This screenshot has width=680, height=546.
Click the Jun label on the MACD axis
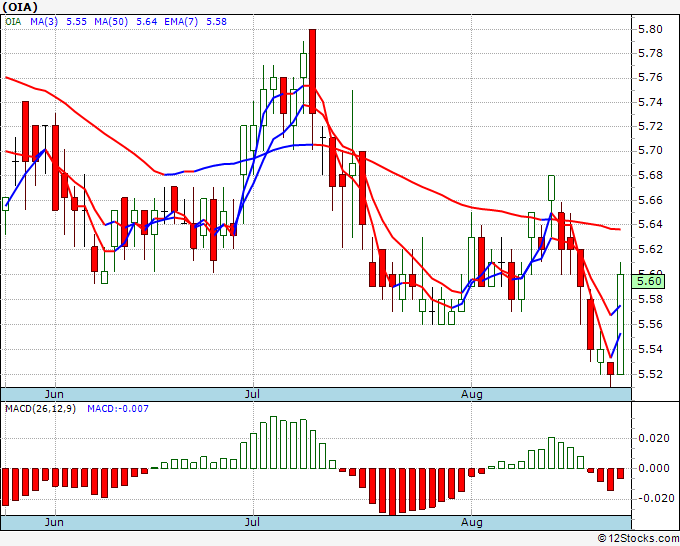tap(54, 522)
